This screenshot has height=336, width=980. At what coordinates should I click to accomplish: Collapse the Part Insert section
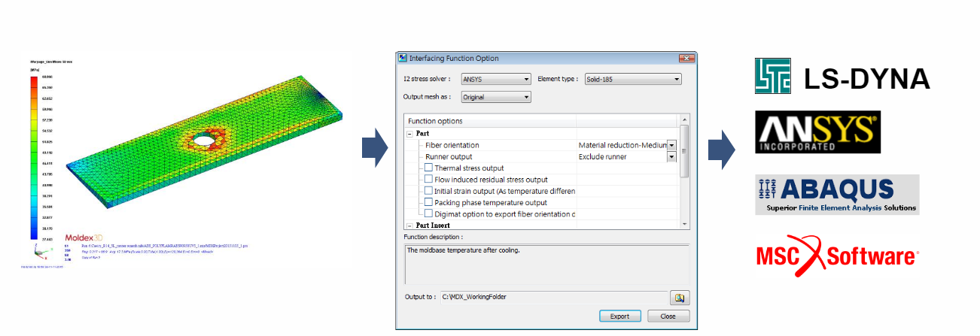click(410, 225)
